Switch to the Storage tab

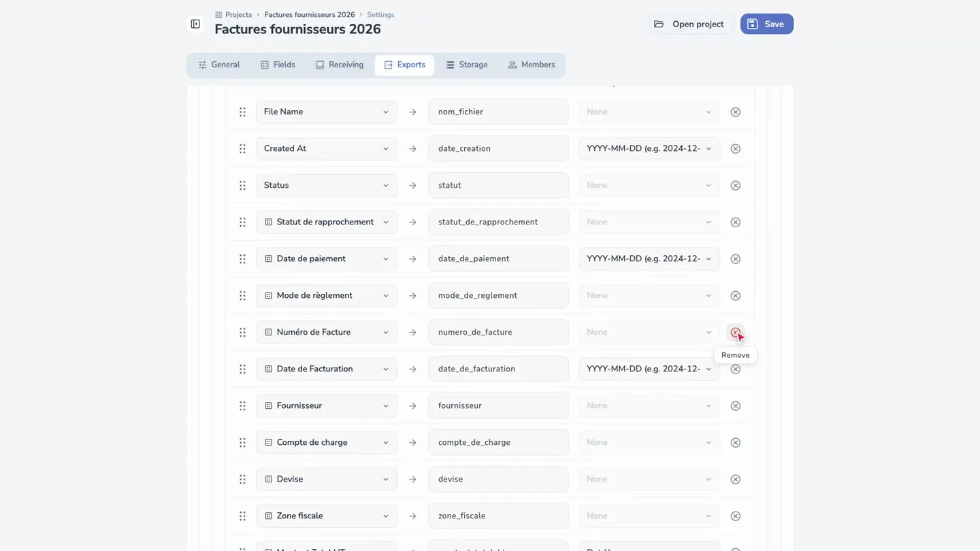[467, 65]
